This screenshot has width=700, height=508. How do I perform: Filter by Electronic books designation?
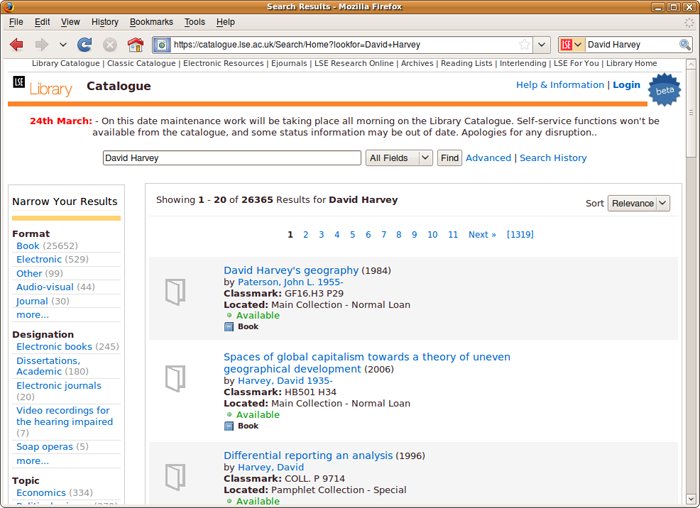pyautogui.click(x=54, y=347)
